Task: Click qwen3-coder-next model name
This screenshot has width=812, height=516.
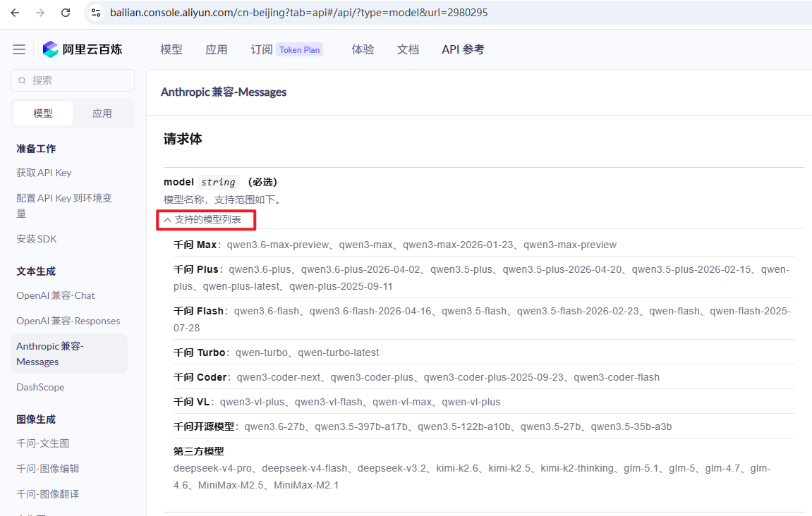Action: 279,377
